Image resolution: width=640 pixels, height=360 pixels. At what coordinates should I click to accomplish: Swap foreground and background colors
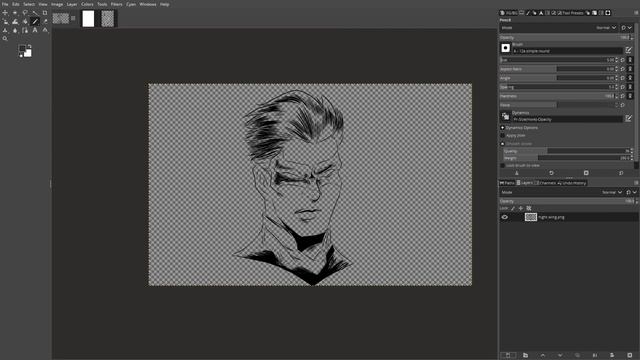coord(29,46)
